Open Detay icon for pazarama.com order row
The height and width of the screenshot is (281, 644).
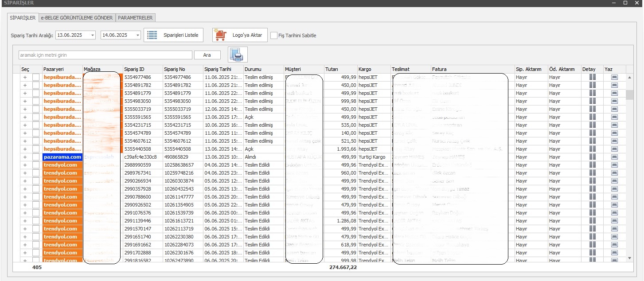point(592,157)
